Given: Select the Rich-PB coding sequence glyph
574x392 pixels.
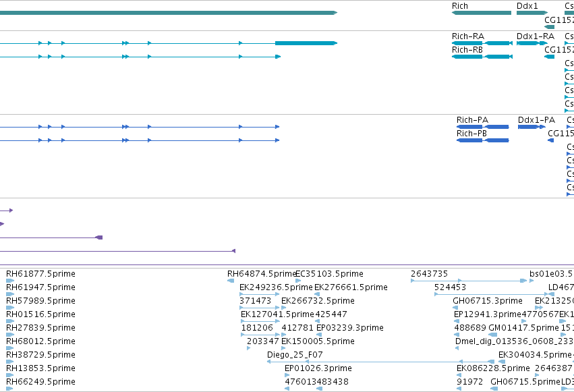Looking at the screenshot, I should coord(482,140).
